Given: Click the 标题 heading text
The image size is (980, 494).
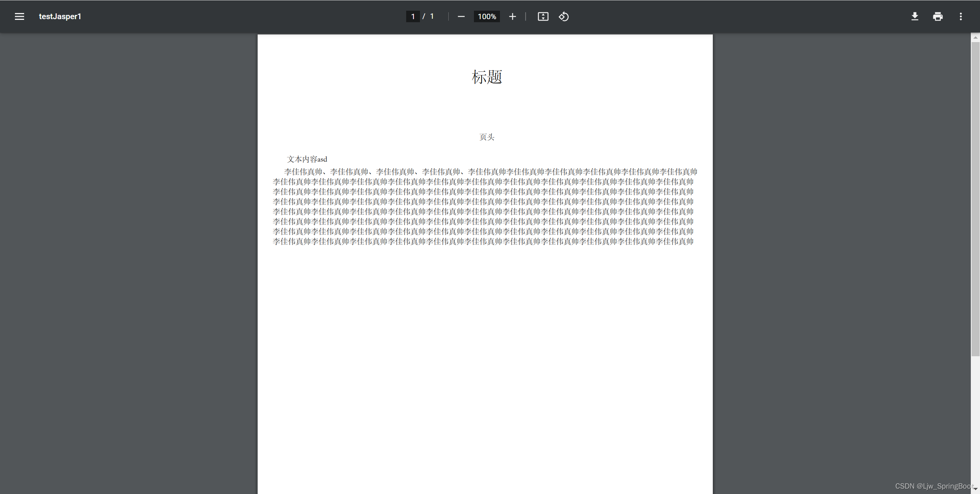Looking at the screenshot, I should [x=487, y=77].
